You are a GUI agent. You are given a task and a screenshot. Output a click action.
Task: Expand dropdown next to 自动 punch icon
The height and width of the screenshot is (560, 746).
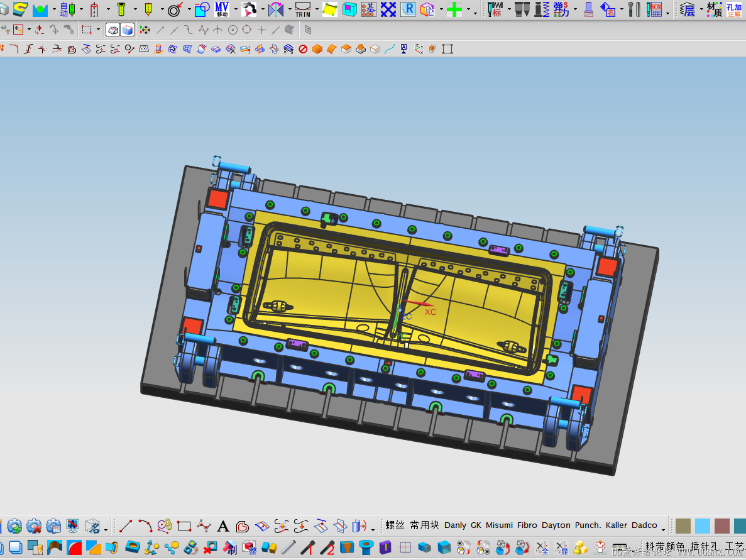point(81,9)
